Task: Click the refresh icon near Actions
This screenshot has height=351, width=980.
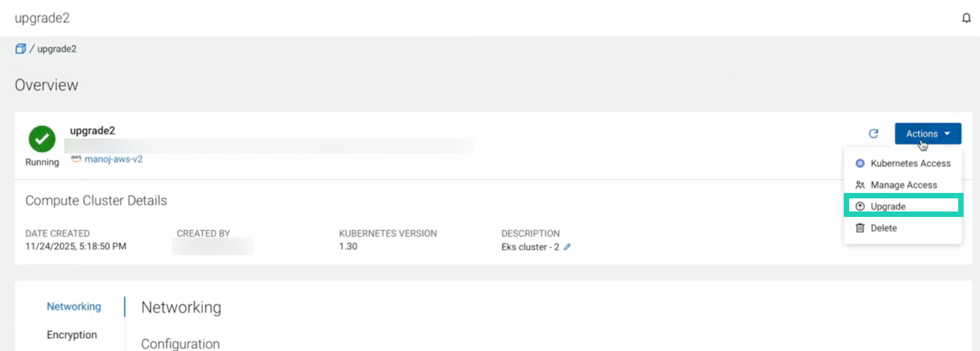Action: pos(873,134)
